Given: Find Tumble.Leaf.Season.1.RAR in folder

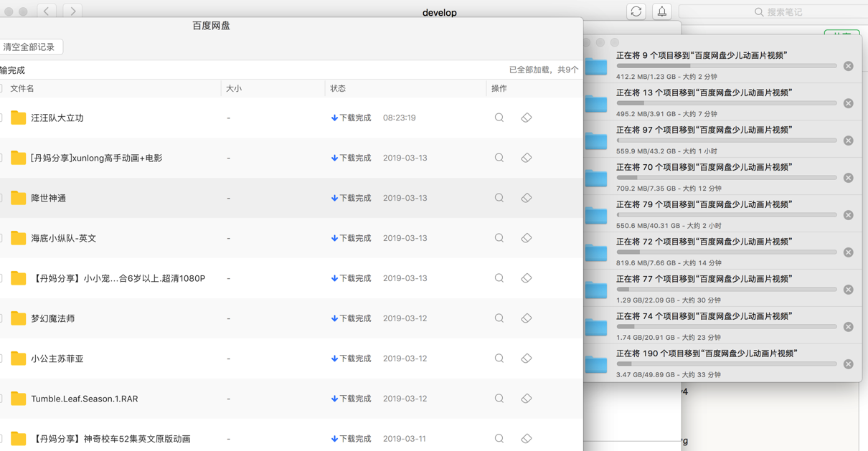Looking at the screenshot, I should (x=499, y=399).
